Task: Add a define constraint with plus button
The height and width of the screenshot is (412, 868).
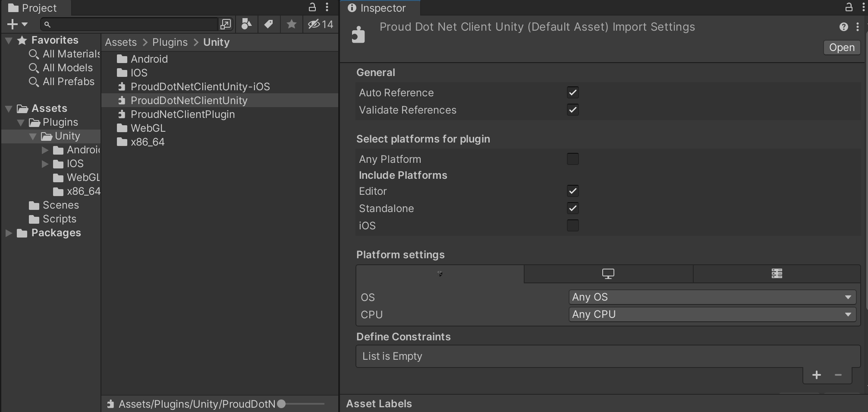Action: click(816, 375)
